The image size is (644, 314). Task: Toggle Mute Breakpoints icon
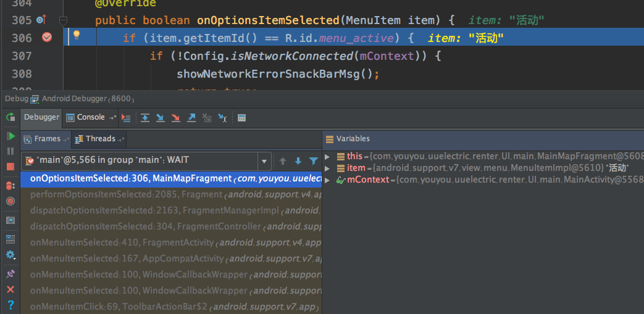click(x=10, y=201)
